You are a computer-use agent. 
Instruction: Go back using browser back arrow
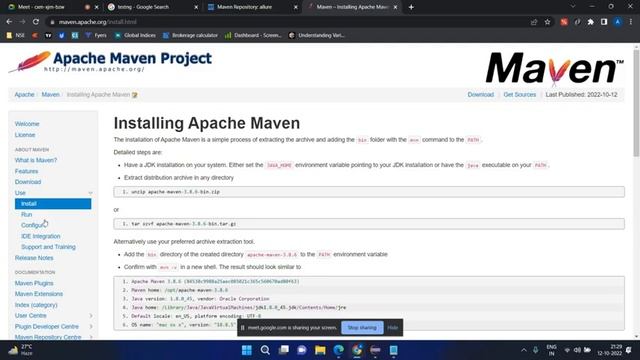[x=9, y=22]
